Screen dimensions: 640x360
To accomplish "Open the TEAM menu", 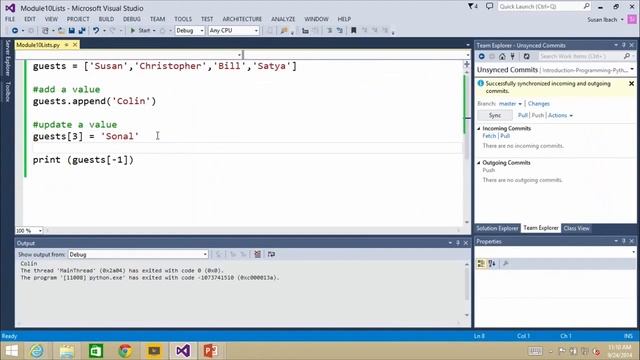I will coord(157,19).
